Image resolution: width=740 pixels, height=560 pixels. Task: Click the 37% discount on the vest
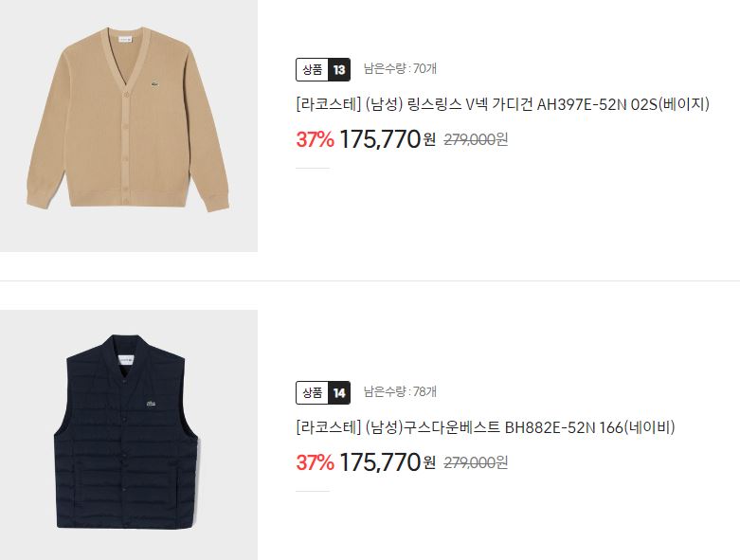315,462
